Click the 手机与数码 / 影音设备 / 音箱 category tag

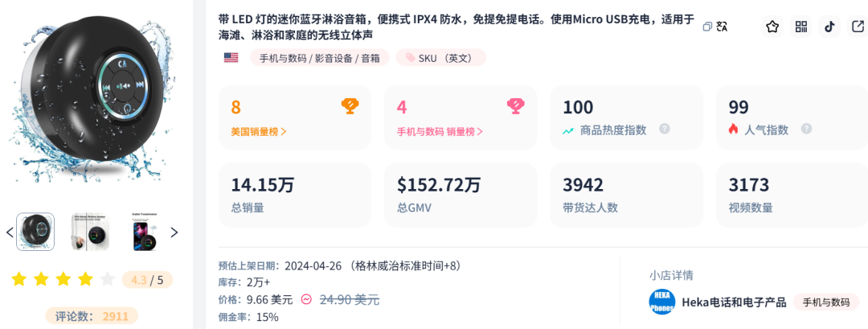[x=320, y=58]
